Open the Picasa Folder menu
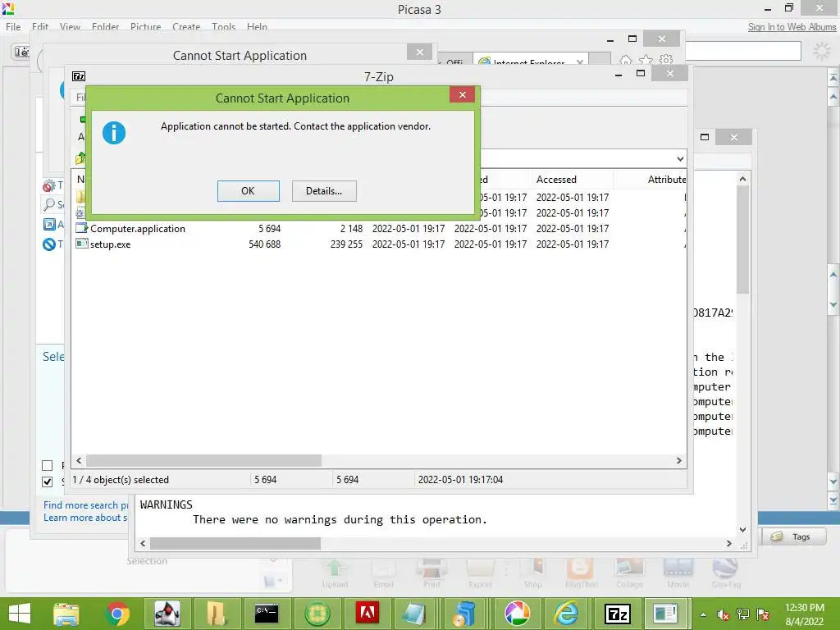 pyautogui.click(x=106, y=27)
